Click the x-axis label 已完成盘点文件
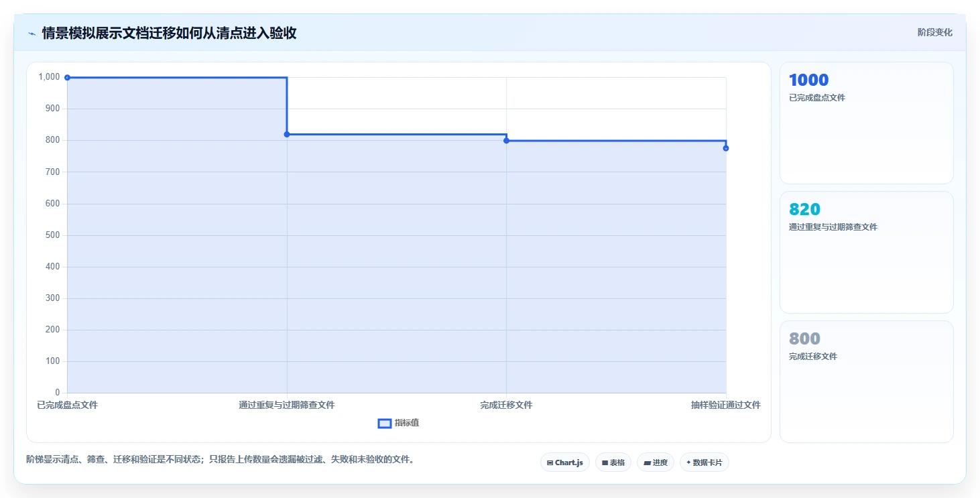Image resolution: width=980 pixels, height=498 pixels. point(67,406)
